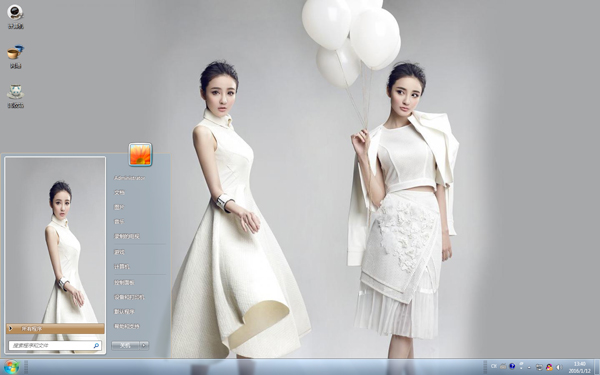Open the blue globe tray icon
Screen dimensions: 600x375
(512, 366)
